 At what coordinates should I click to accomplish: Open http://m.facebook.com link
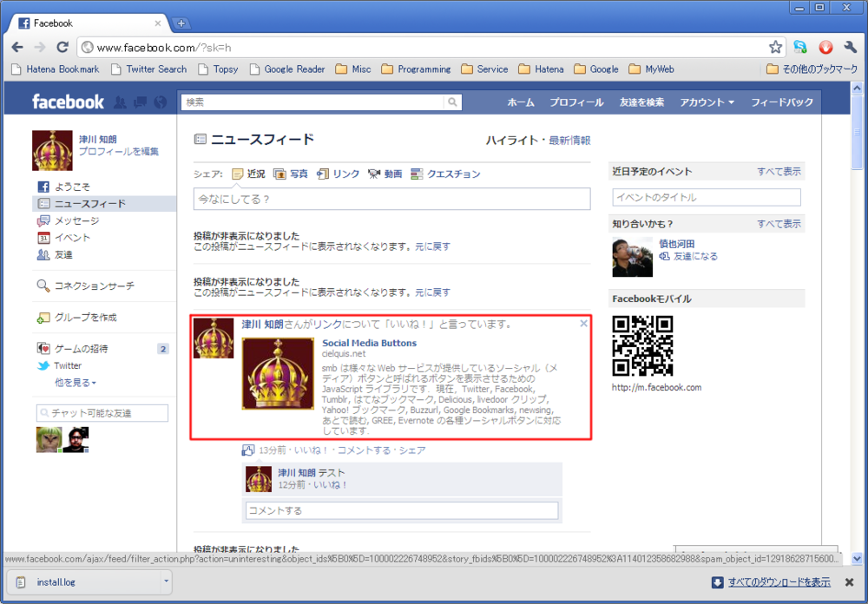point(656,388)
